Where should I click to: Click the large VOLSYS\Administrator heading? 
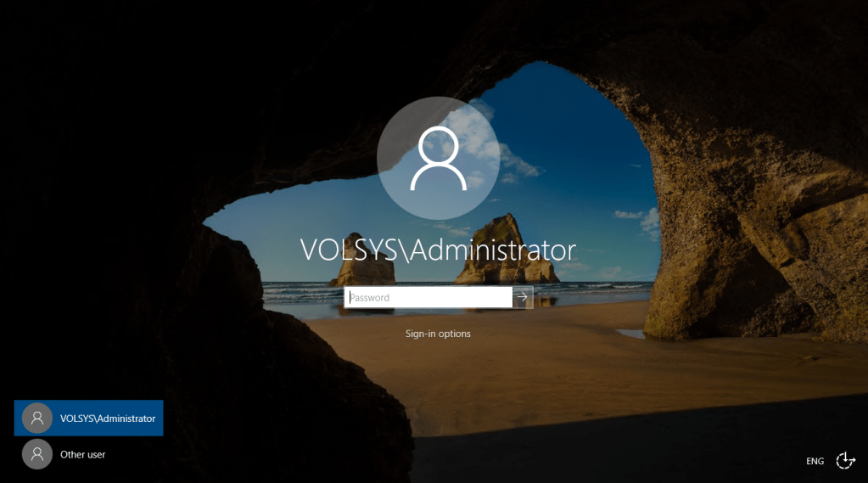[438, 250]
